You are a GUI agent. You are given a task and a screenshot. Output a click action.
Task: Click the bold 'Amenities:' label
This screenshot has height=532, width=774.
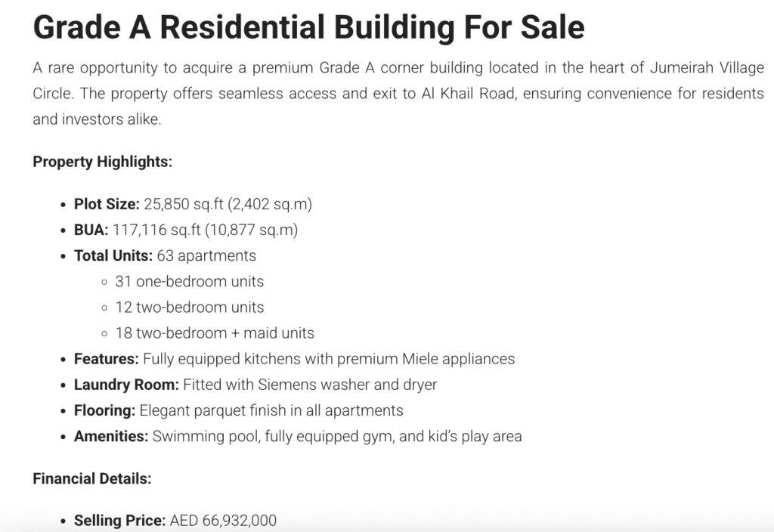click(111, 436)
